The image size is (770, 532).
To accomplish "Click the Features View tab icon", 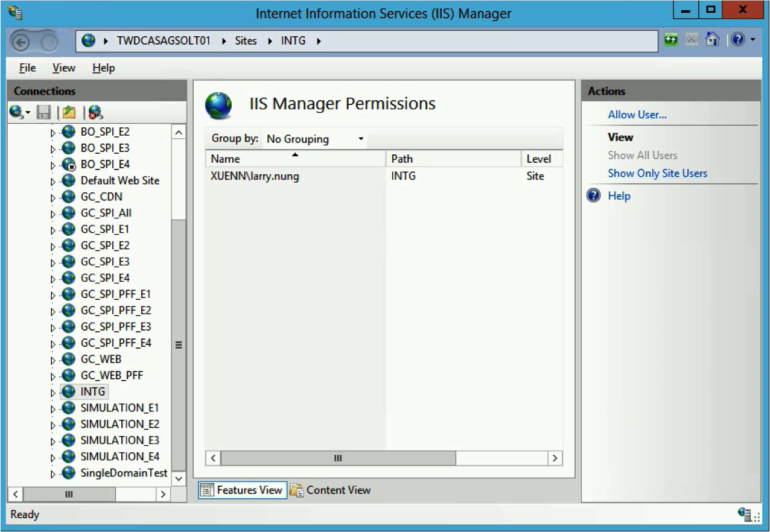I will (207, 490).
